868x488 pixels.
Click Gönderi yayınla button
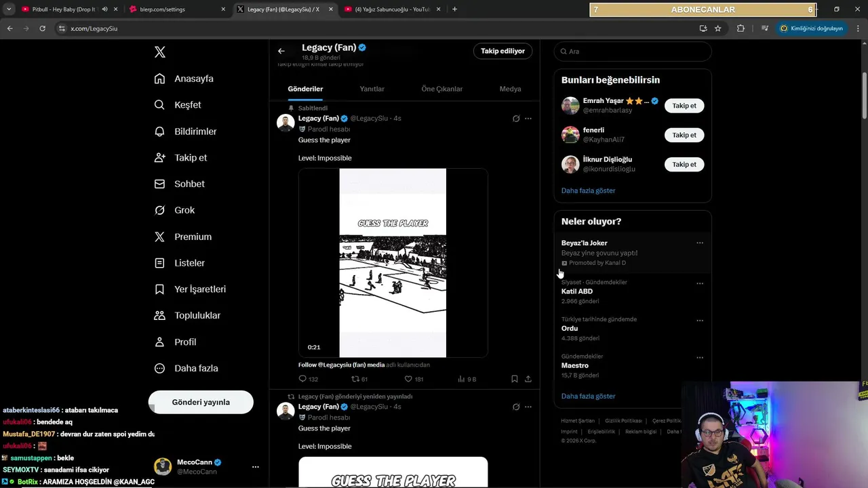pyautogui.click(x=201, y=402)
